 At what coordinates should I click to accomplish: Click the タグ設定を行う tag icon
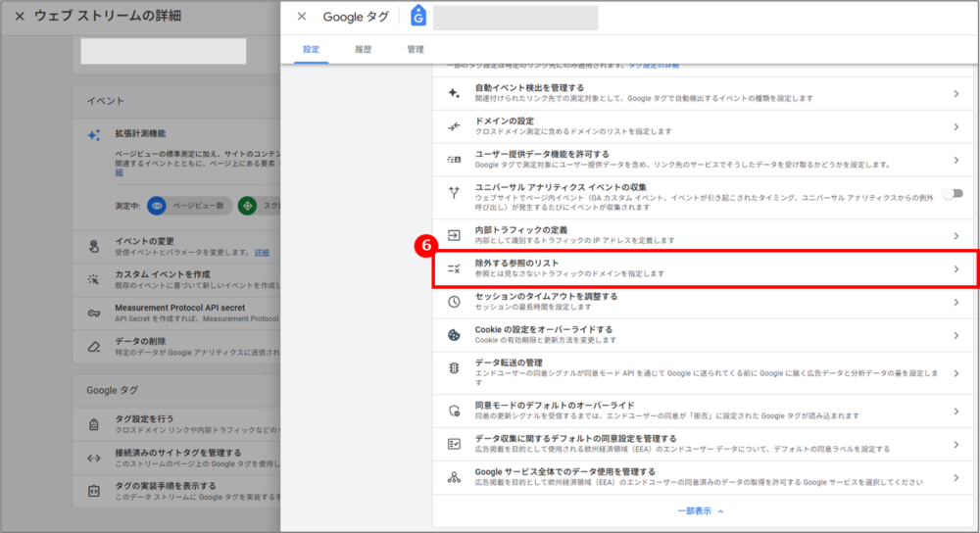(94, 424)
